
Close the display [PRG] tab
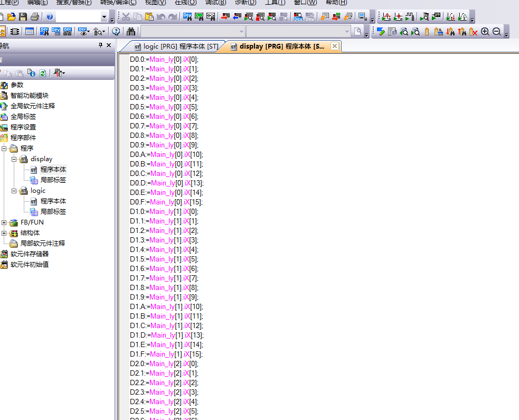335,46
